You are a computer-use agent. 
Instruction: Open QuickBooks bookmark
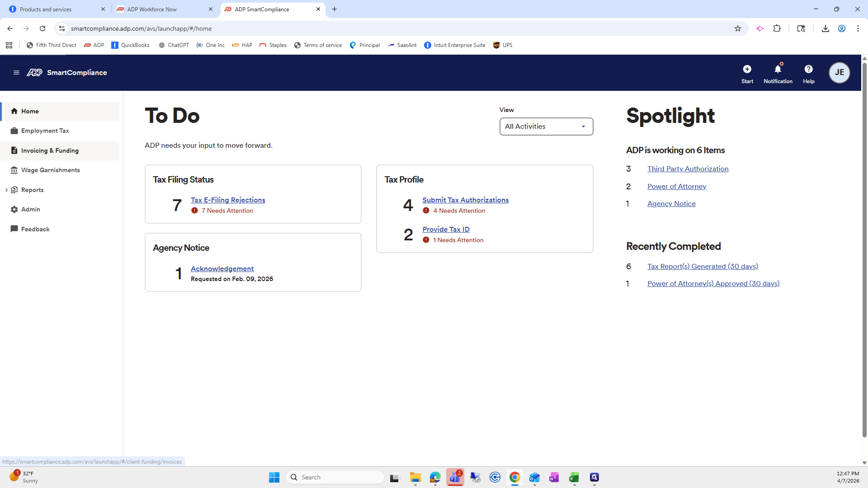[x=130, y=45]
